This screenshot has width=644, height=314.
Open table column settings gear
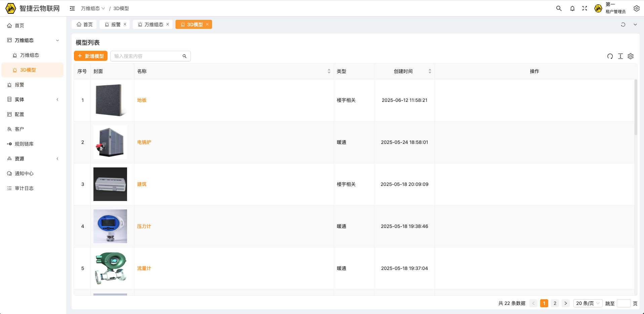tap(631, 56)
